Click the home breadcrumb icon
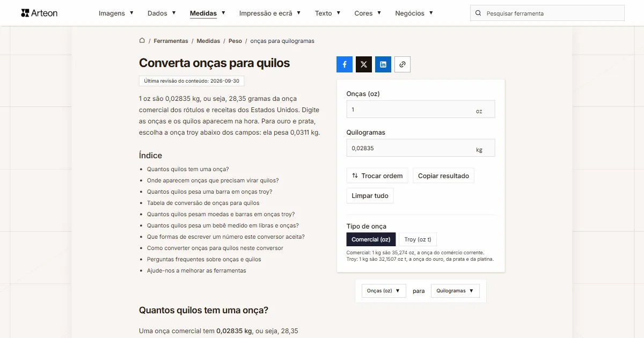Image resolution: width=644 pixels, height=338 pixels. click(142, 41)
